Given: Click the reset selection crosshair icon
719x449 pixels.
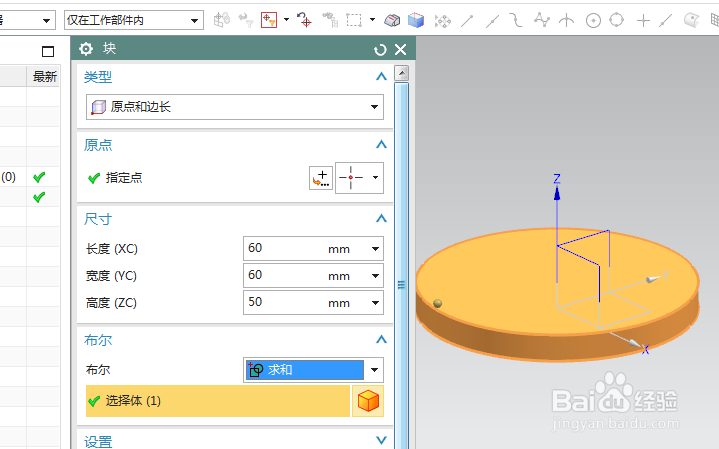Looking at the screenshot, I should click(304, 20).
